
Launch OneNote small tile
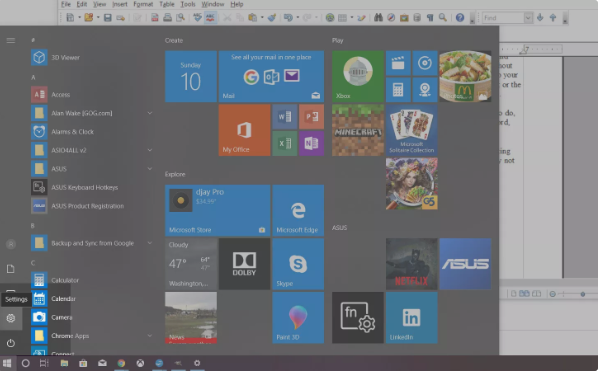311,143
